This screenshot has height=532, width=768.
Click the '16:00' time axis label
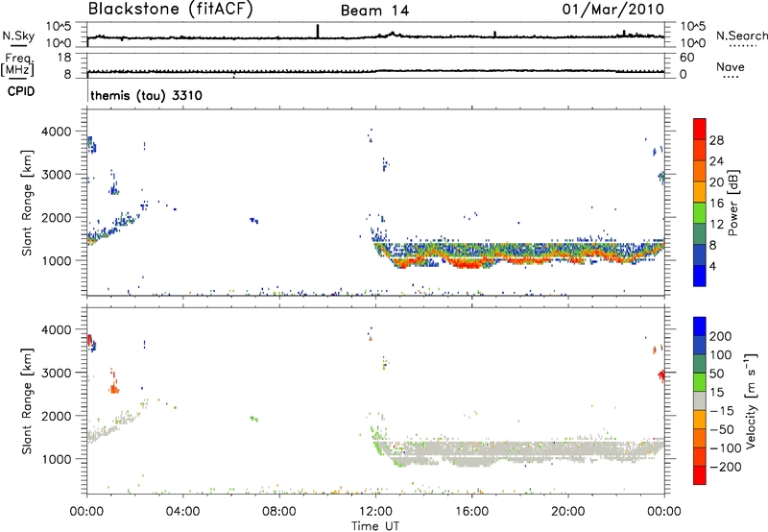point(471,512)
